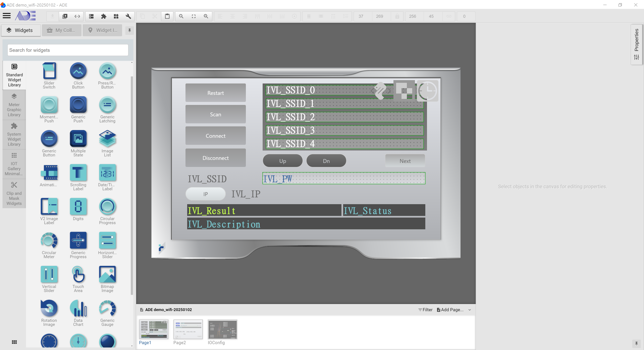Screen dimensions: 644x350
Task: Expand the Properties side panel
Action: pos(636,44)
